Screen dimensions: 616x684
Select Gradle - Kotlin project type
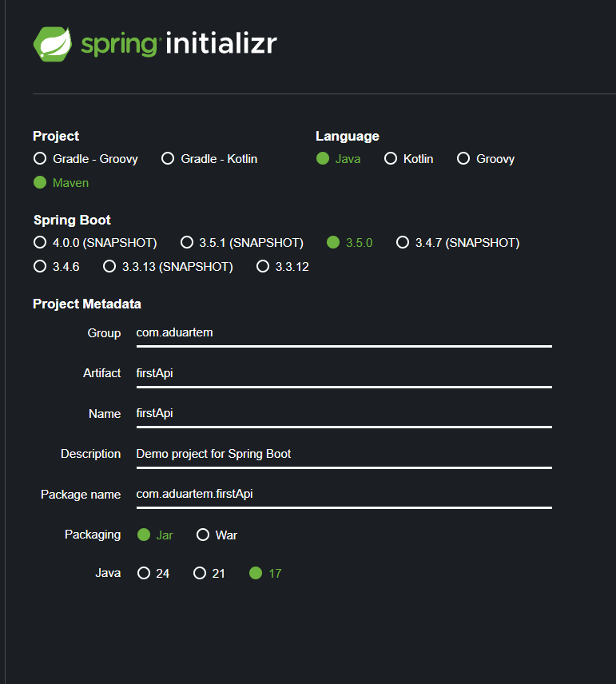[209, 159]
